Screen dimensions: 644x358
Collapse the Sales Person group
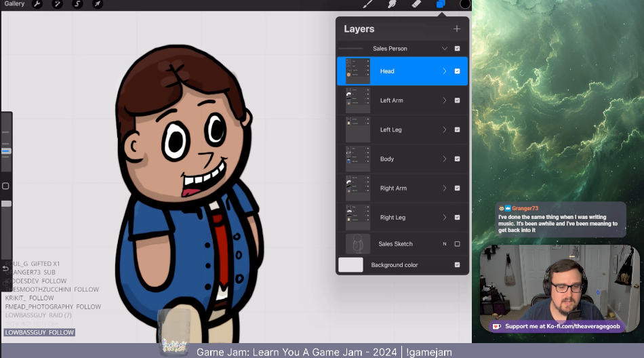pos(445,49)
